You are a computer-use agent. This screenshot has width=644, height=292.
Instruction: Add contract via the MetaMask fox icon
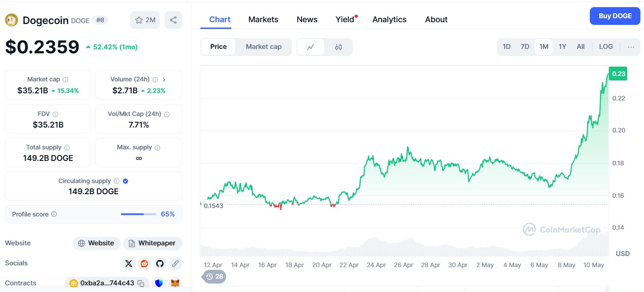[x=175, y=283]
